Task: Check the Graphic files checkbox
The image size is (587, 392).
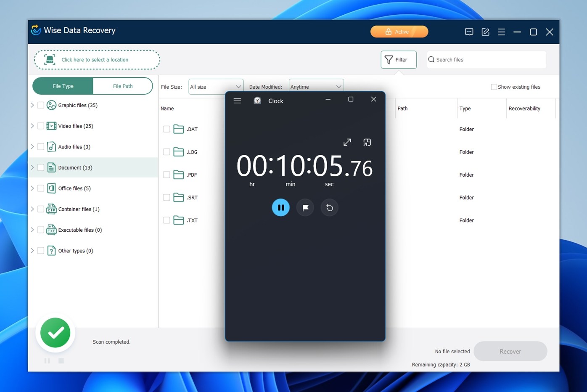Action: (x=41, y=105)
